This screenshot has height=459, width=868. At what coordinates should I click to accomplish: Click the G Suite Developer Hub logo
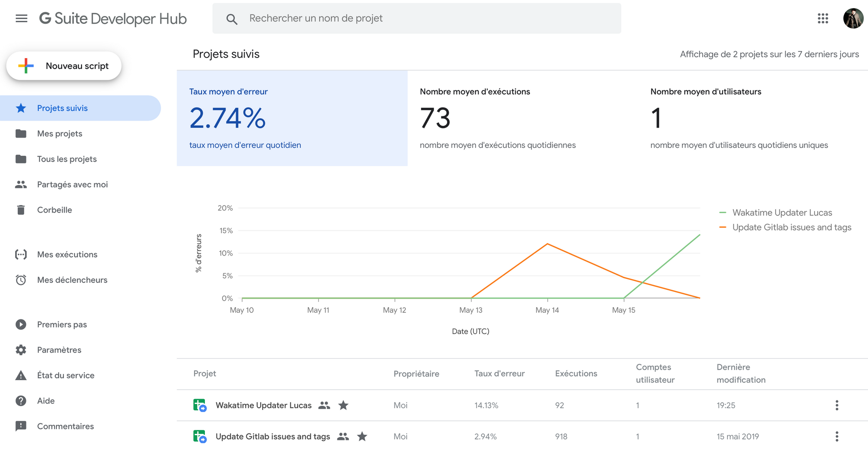tap(113, 18)
